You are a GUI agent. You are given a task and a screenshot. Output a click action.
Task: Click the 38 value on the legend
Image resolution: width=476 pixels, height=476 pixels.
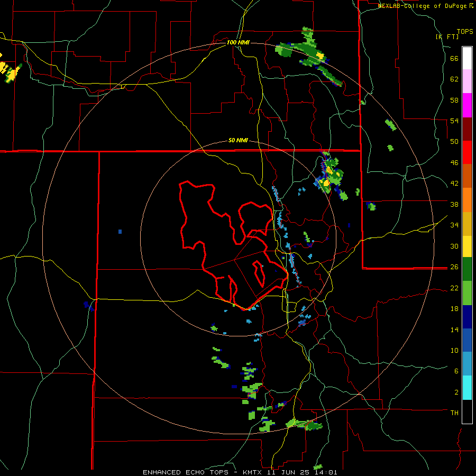pos(454,205)
